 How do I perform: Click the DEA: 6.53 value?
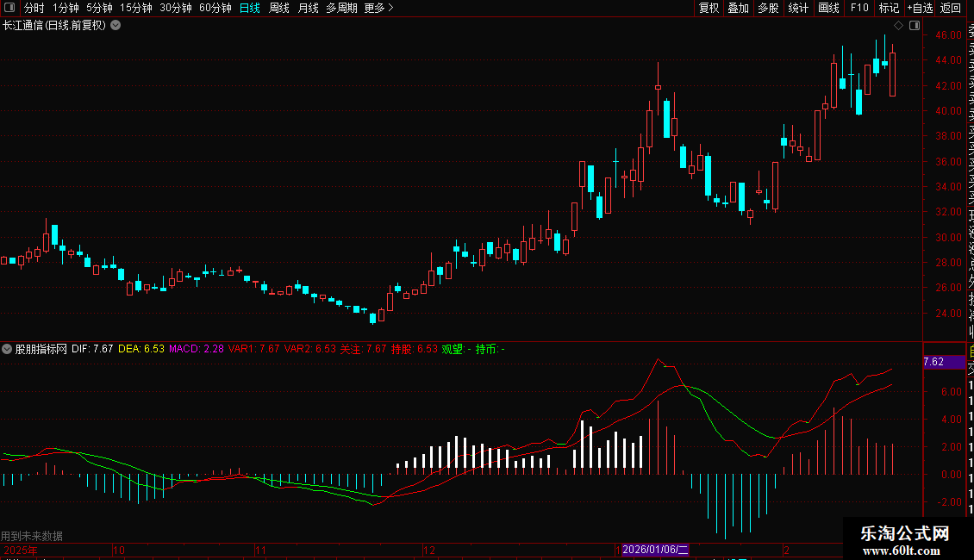141,349
